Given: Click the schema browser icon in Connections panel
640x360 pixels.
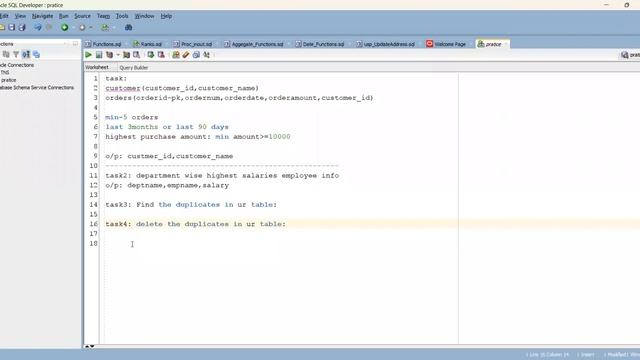Looking at the screenshot, I should (x=26, y=54).
